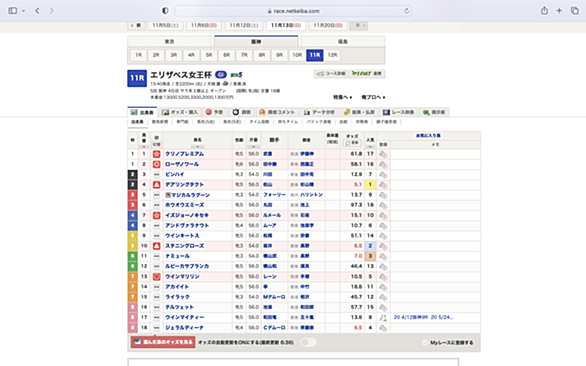Toggle automatic odds update switch
Viewport: 586px width, 366px height.
308,342
